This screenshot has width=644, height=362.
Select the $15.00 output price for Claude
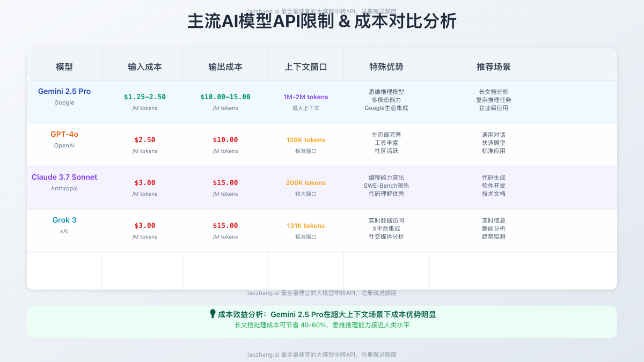225,183
